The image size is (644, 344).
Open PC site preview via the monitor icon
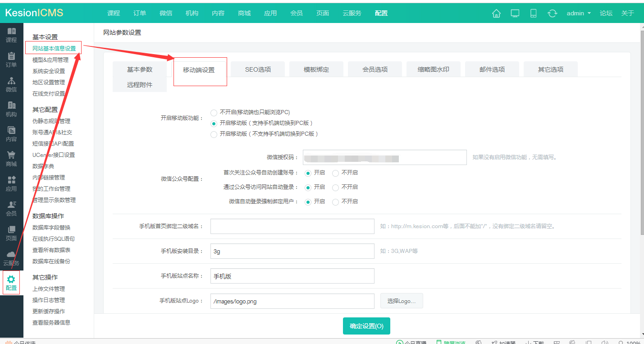pos(515,13)
